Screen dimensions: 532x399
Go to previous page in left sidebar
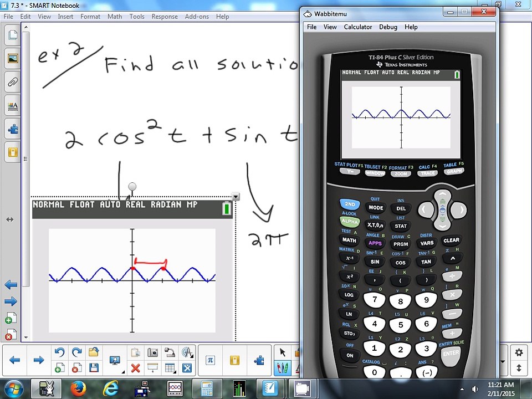(x=11, y=285)
